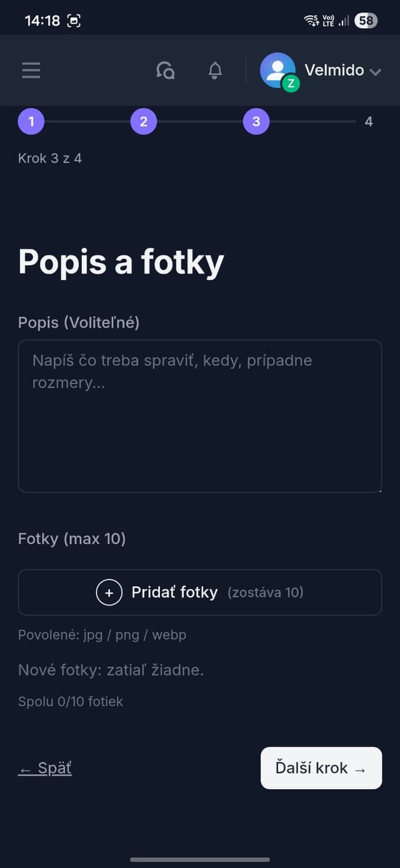Open the Velmido account dropdown chevron

click(x=376, y=71)
